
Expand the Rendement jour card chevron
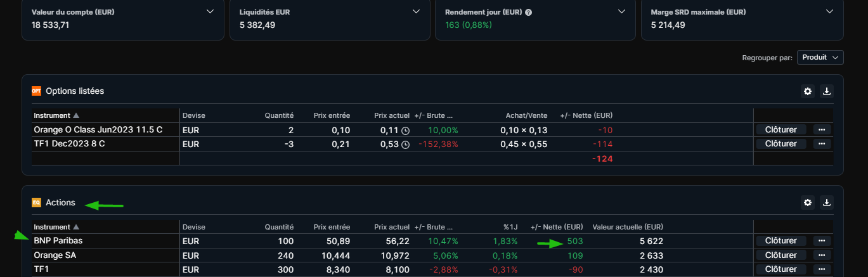click(x=623, y=11)
